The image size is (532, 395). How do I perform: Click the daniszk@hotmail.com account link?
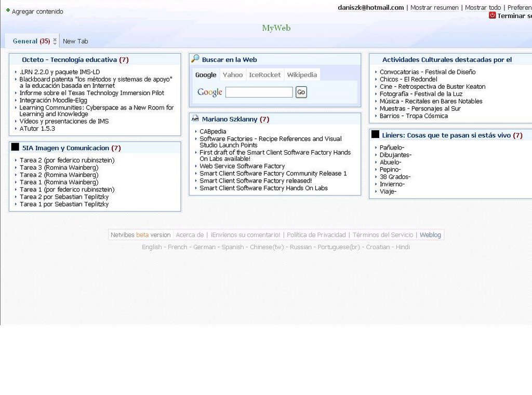point(371,7)
